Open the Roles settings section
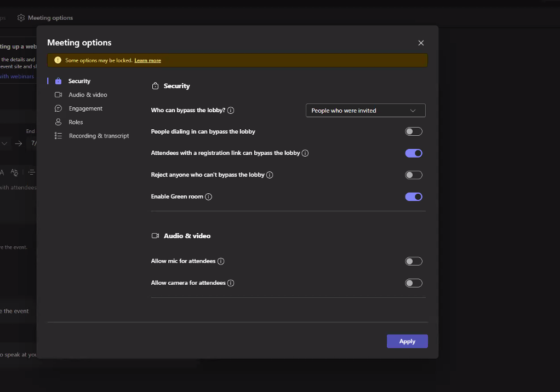 point(76,122)
